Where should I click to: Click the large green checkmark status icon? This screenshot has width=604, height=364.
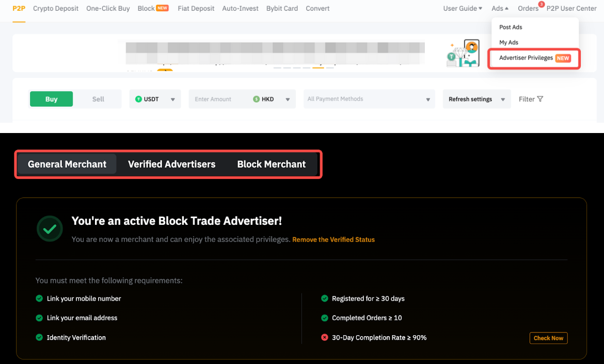(x=50, y=229)
